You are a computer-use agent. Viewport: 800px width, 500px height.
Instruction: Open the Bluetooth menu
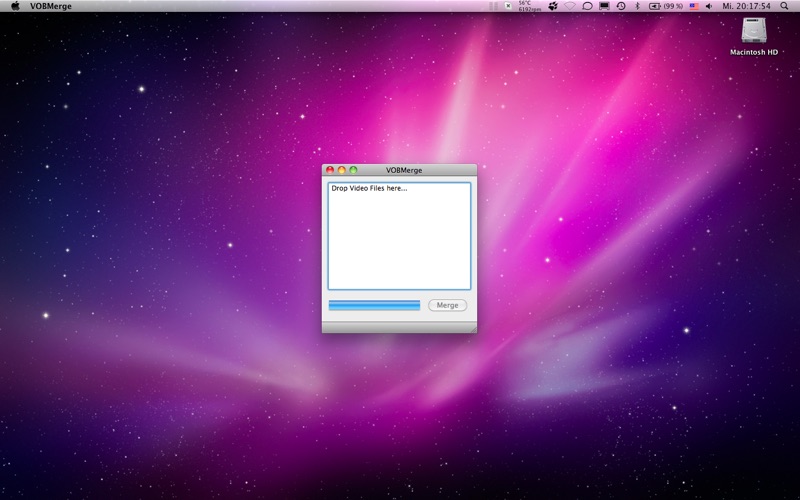point(637,6)
